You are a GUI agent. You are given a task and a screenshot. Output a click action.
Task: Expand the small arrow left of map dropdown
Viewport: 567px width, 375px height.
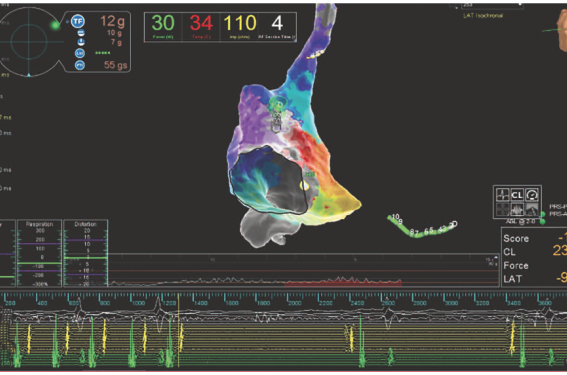(x=456, y=7)
